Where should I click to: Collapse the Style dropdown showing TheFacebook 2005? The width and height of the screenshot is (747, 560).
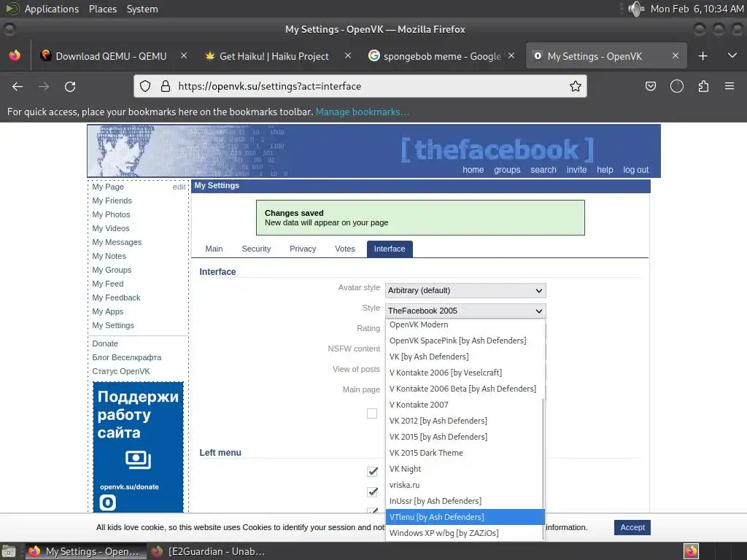tap(465, 311)
